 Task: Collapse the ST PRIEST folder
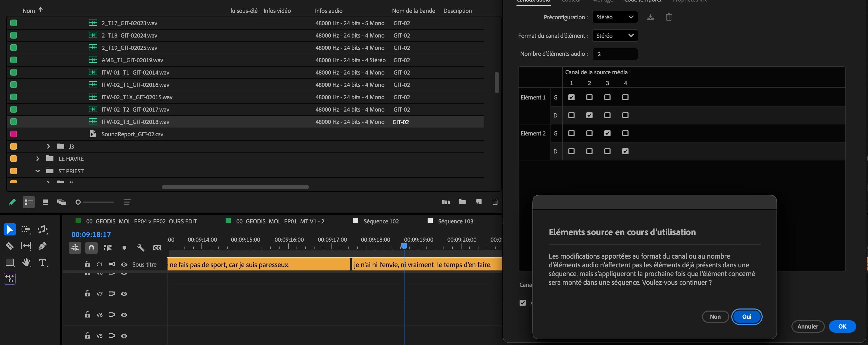click(38, 171)
